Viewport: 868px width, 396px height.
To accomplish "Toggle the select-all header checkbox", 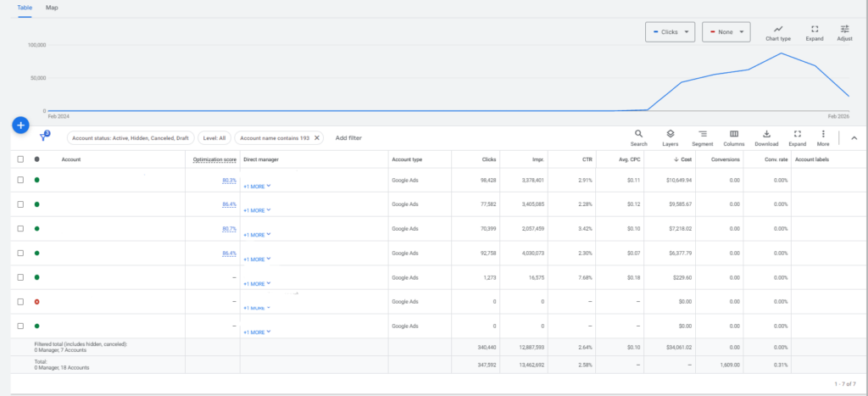I will pyautogui.click(x=21, y=159).
